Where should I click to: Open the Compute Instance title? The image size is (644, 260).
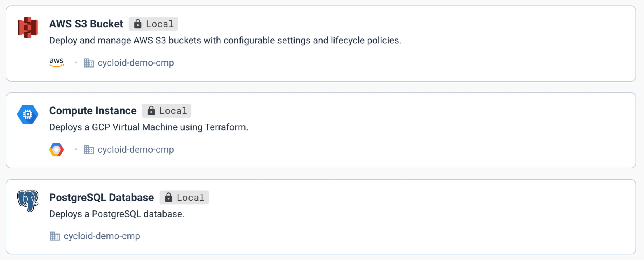pyautogui.click(x=93, y=111)
